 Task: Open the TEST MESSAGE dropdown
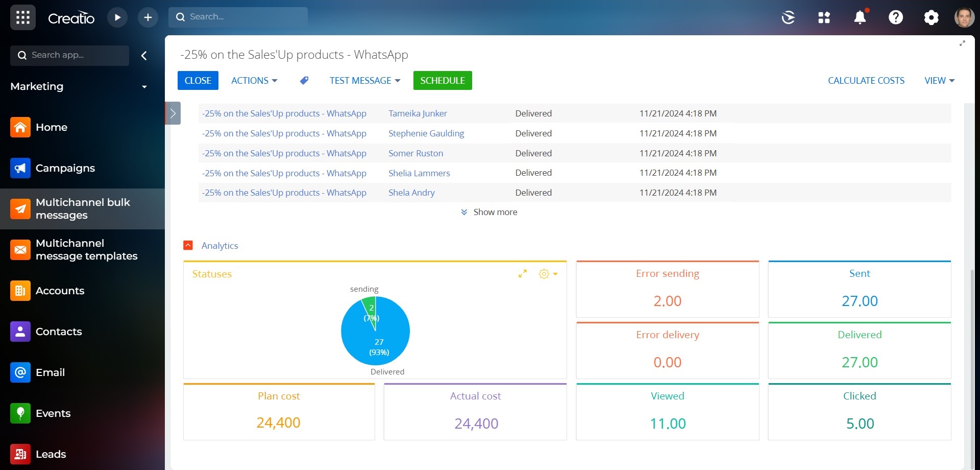tap(365, 81)
